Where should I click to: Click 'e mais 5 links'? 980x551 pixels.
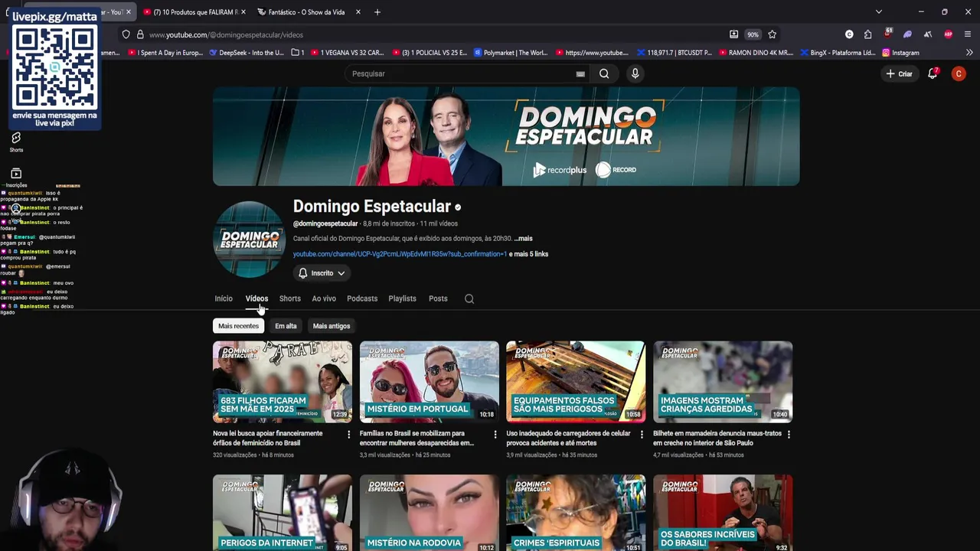528,254
